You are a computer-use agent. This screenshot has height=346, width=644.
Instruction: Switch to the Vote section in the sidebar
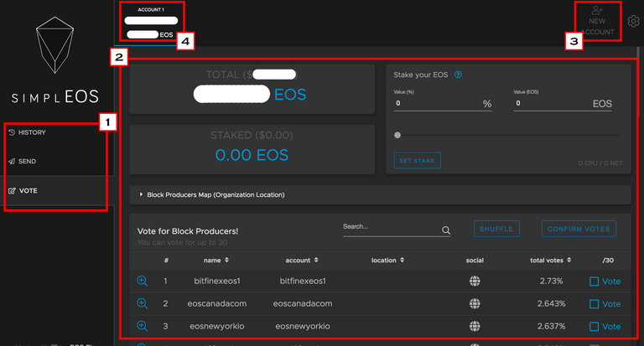coord(57,191)
